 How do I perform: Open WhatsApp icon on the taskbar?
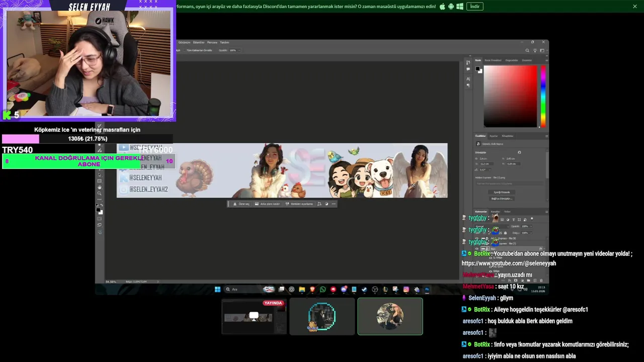323,289
